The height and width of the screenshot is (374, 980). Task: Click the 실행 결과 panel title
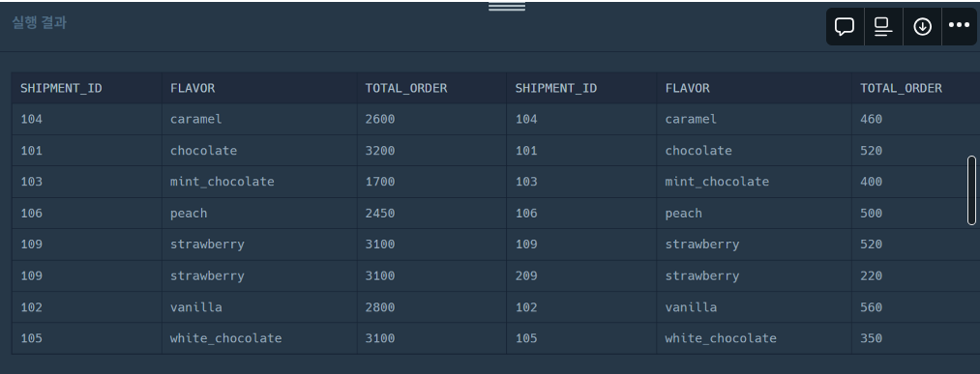click(x=40, y=23)
